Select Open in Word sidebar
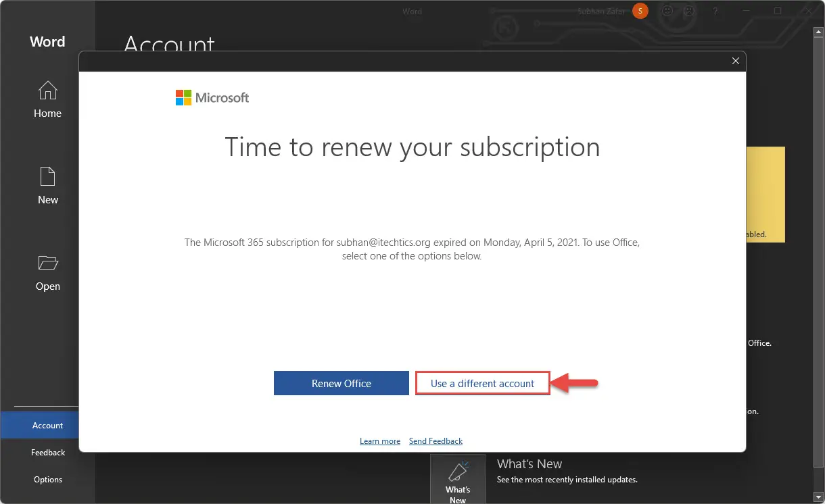825x504 pixels. [47, 273]
